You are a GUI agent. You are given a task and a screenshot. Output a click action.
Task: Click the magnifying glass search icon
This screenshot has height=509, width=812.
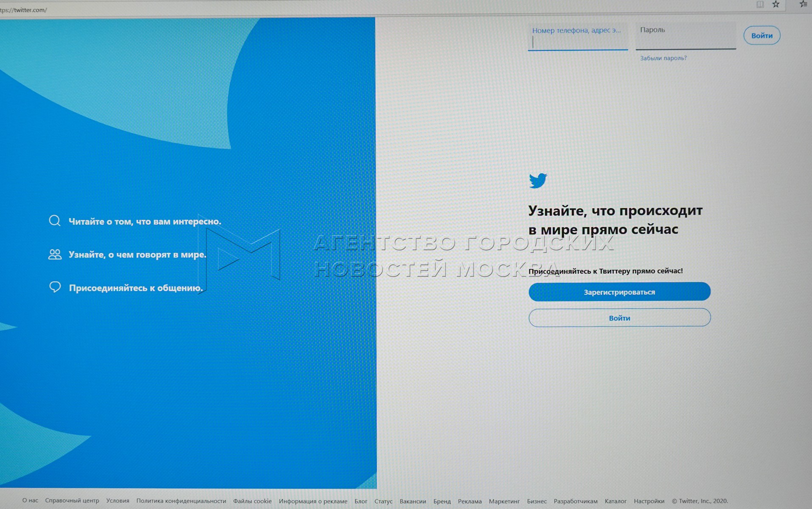(55, 221)
